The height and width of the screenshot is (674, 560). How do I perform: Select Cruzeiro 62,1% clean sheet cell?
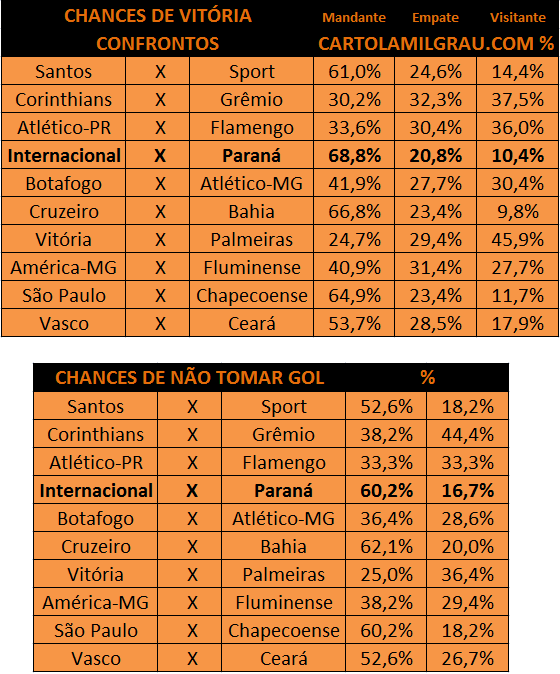tap(386, 546)
